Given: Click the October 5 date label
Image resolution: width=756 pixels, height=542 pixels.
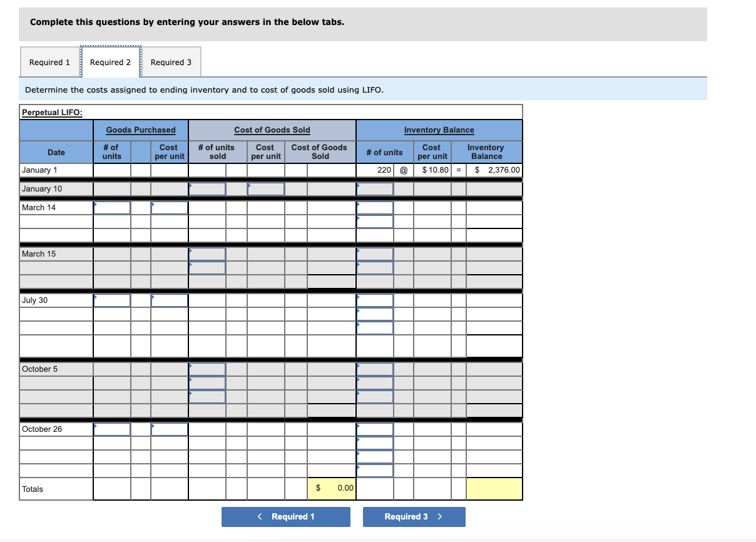Looking at the screenshot, I should coord(39,369).
